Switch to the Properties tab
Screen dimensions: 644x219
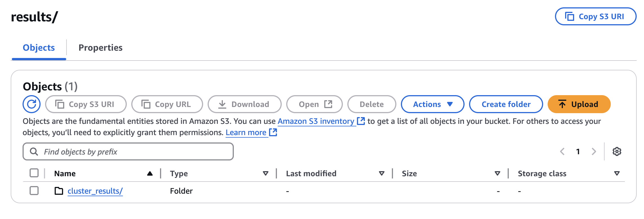(100, 48)
